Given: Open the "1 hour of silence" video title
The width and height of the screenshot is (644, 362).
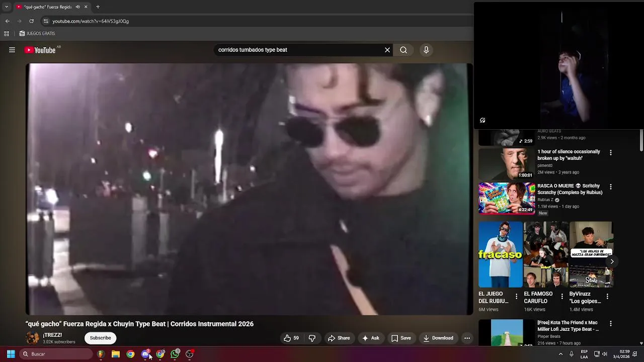Looking at the screenshot, I should point(569,155).
